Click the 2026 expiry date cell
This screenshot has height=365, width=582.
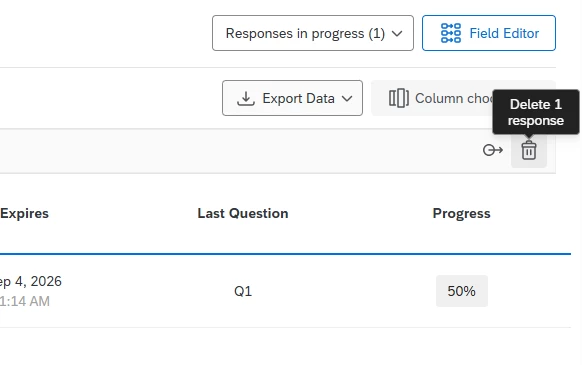[30, 281]
